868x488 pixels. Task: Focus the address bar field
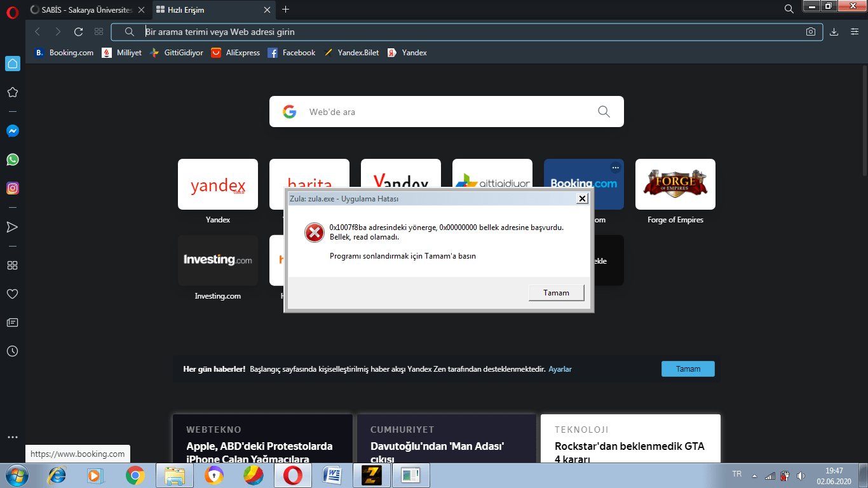466,32
